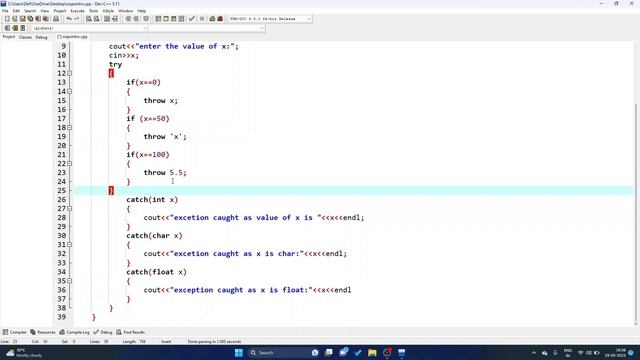Click the Rebuild All toolbar icon
Viewport: 640px width, 360px height.
pyautogui.click(x=181, y=19)
